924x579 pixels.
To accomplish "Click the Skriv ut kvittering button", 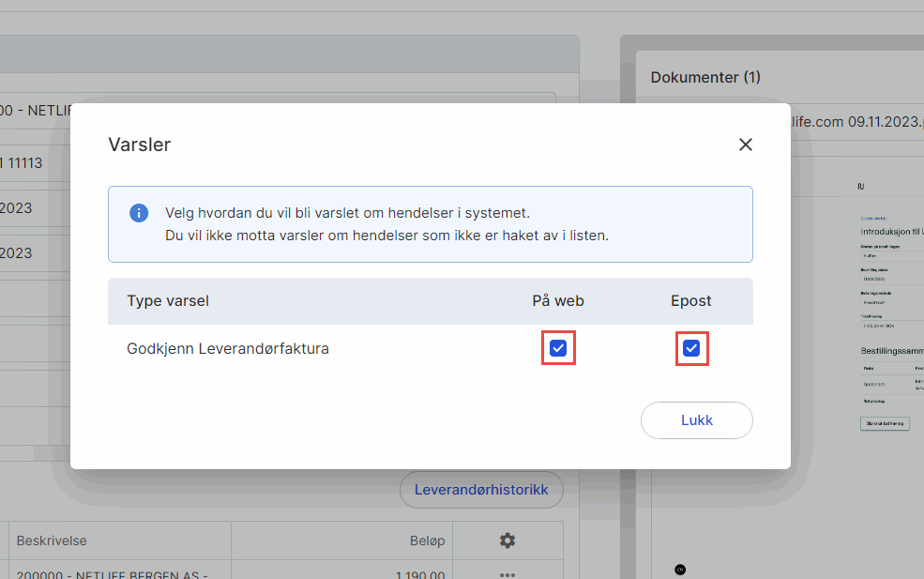I will point(886,423).
